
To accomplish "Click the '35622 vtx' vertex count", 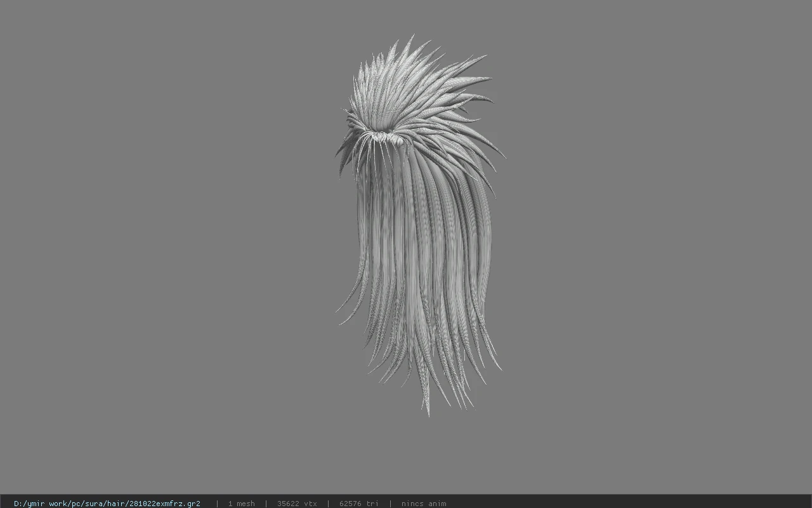I will coord(297,504).
